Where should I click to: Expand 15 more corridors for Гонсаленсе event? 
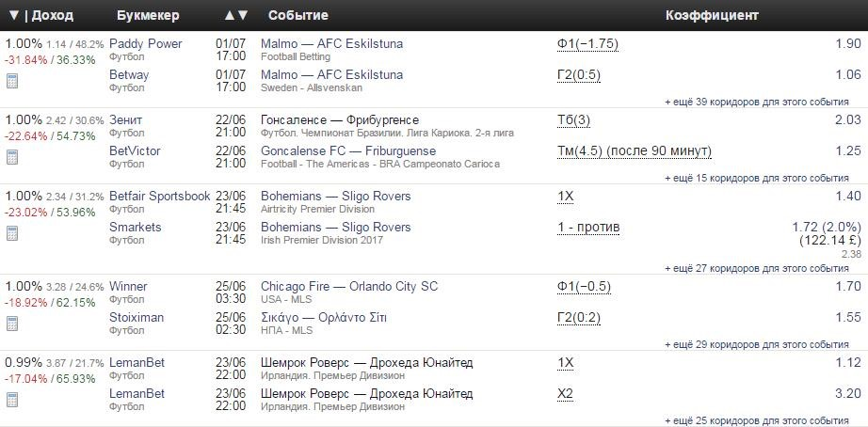(757, 178)
